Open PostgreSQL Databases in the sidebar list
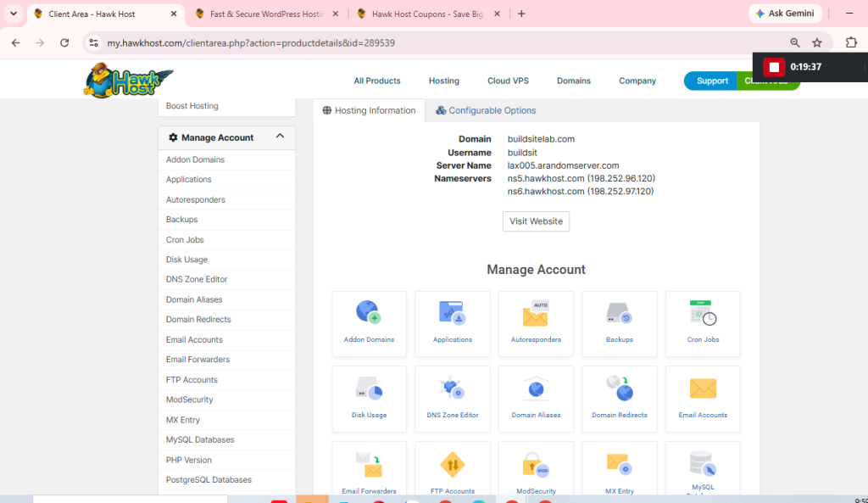This screenshot has height=503, width=868. point(226,480)
